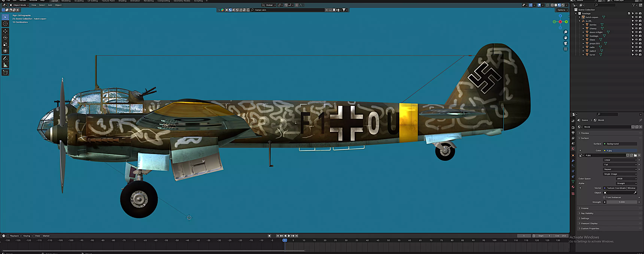Open the Object menu in header
644x254 pixels.
pos(58,5)
